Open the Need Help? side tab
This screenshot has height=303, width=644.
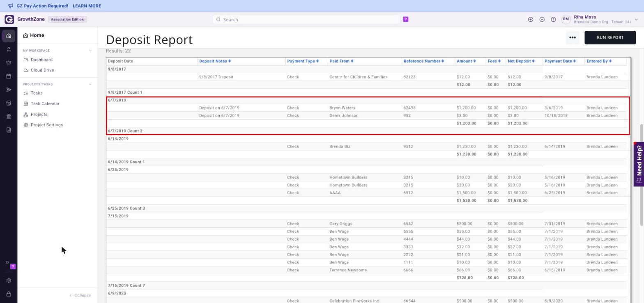[639, 164]
